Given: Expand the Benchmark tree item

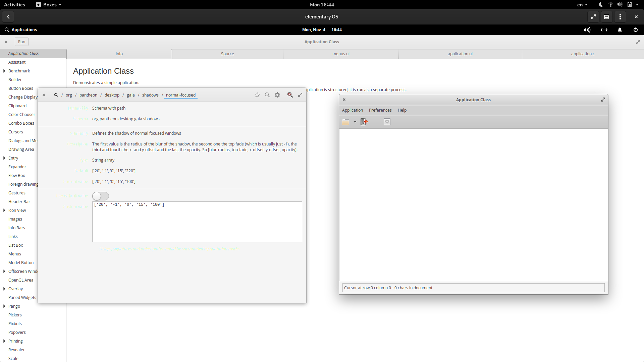Looking at the screenshot, I should pyautogui.click(x=4, y=71).
